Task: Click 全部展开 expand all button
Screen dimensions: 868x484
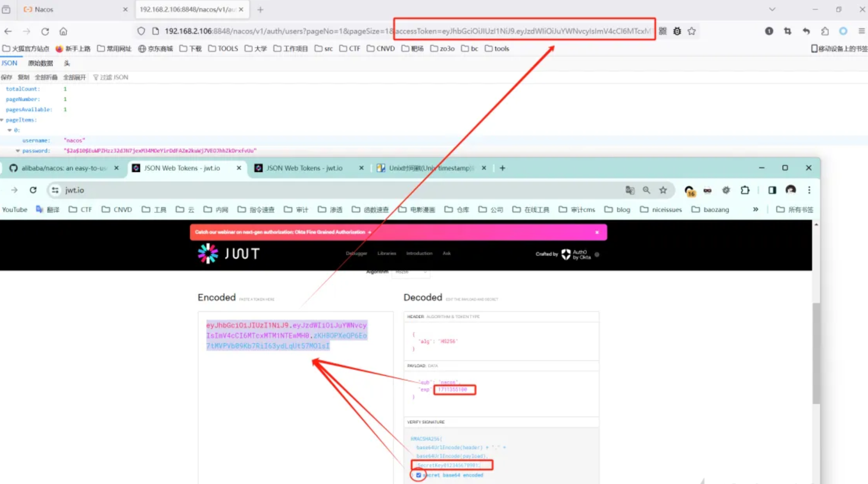Action: tap(74, 77)
